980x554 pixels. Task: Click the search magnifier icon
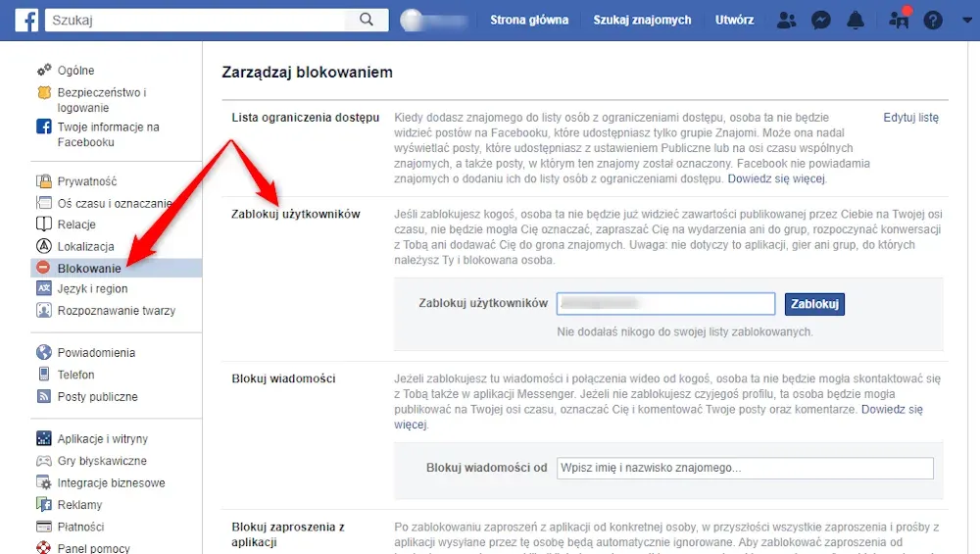tap(367, 20)
